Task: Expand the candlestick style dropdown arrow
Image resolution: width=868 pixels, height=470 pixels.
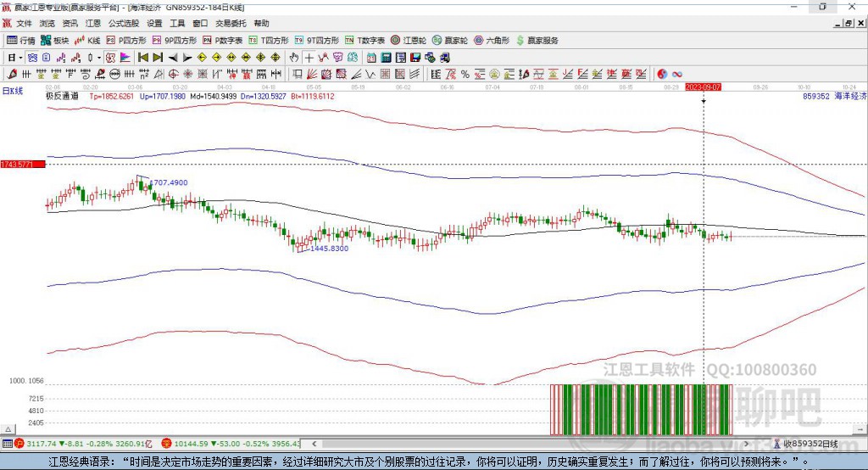Action: click(99, 57)
